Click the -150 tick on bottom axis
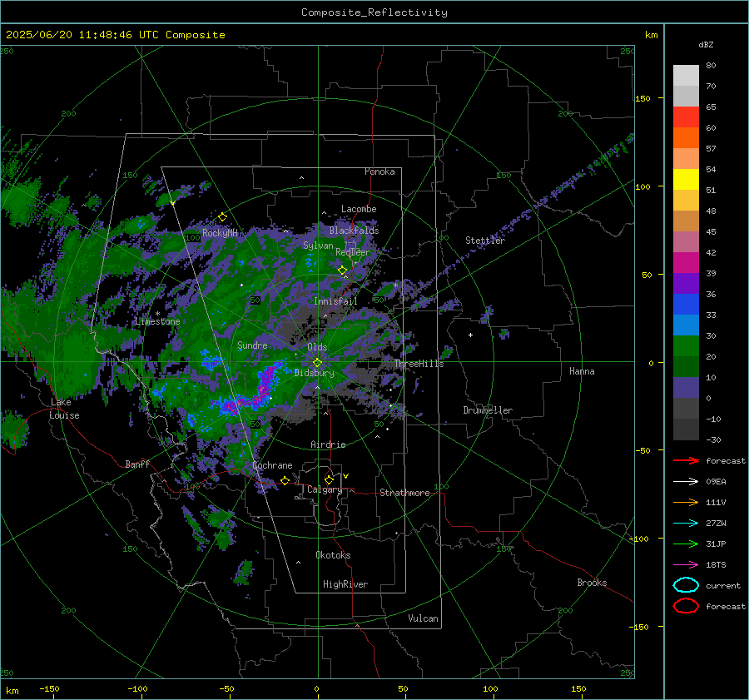The width and height of the screenshot is (749, 700). (x=49, y=688)
